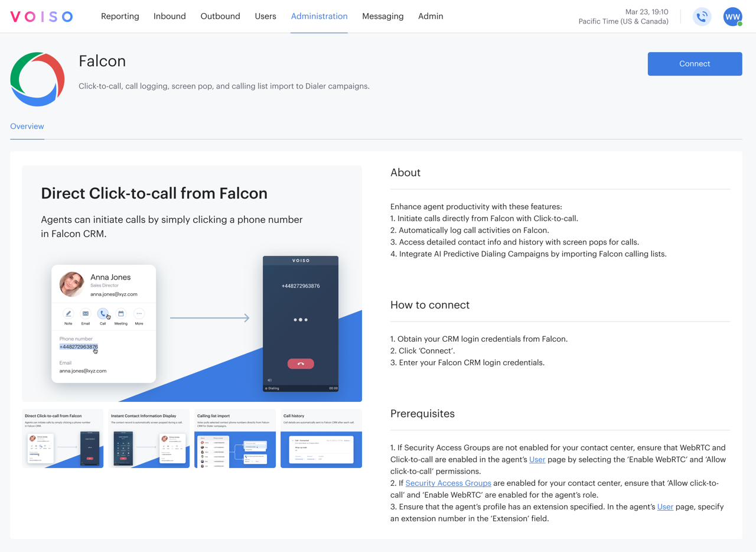Viewport: 756px width, 552px height.
Task: Click the Prerequisites heading
Action: (422, 414)
